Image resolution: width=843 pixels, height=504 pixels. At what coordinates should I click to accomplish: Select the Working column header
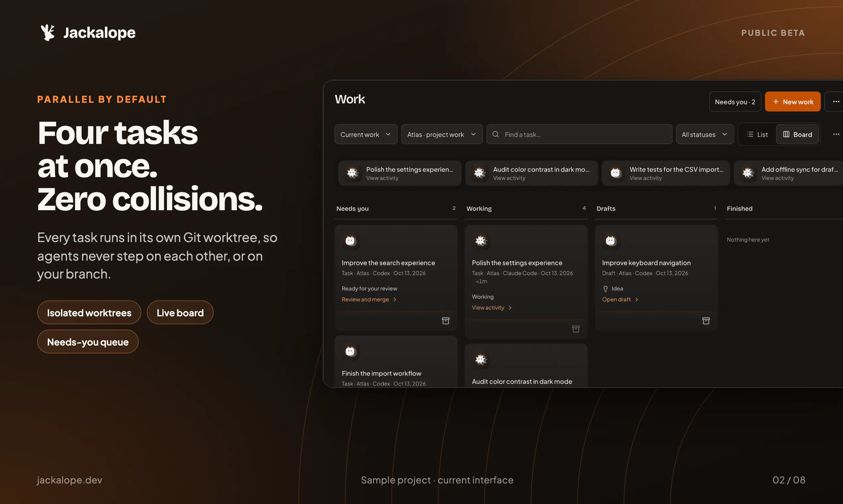click(479, 209)
